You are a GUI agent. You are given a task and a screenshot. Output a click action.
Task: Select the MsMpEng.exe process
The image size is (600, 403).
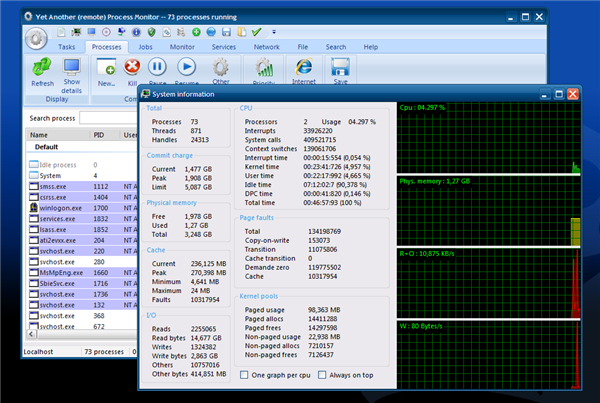(83, 272)
